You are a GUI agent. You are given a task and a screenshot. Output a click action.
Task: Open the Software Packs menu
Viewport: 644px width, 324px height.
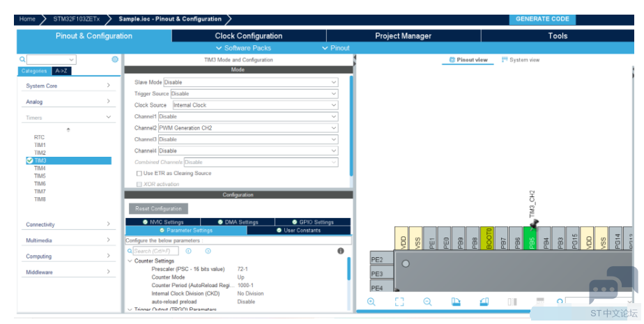pos(243,48)
